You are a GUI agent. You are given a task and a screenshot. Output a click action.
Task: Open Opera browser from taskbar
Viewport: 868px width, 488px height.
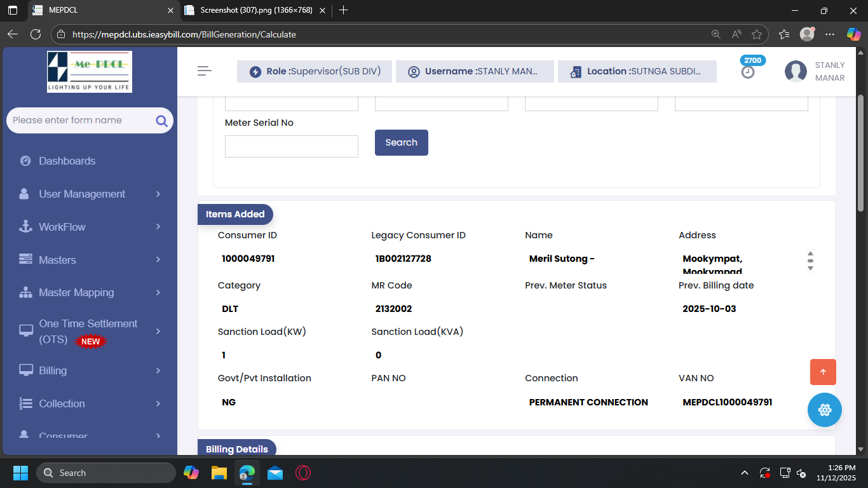303,473
